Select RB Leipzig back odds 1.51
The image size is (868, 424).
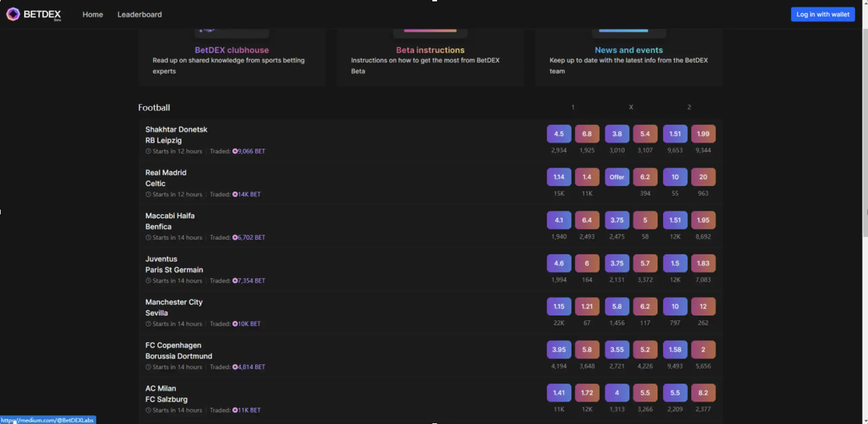pyautogui.click(x=675, y=134)
